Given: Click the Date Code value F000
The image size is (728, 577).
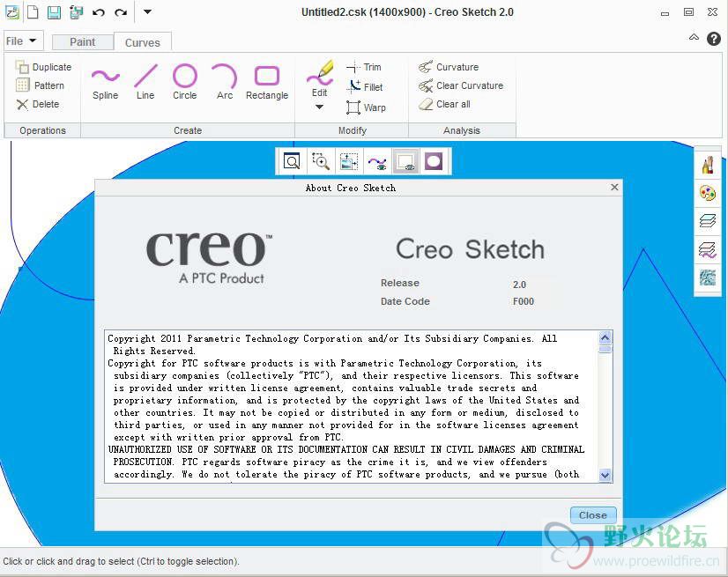Looking at the screenshot, I should tap(524, 302).
